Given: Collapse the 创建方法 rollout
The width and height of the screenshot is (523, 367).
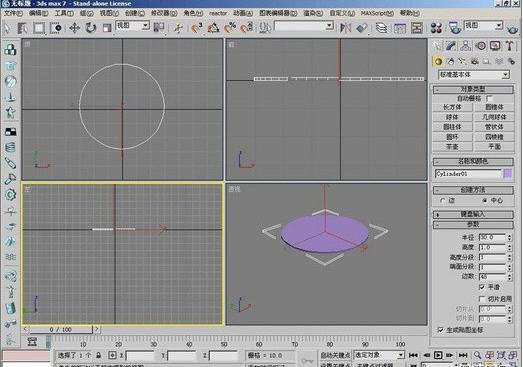Looking at the screenshot, I should [x=473, y=190].
